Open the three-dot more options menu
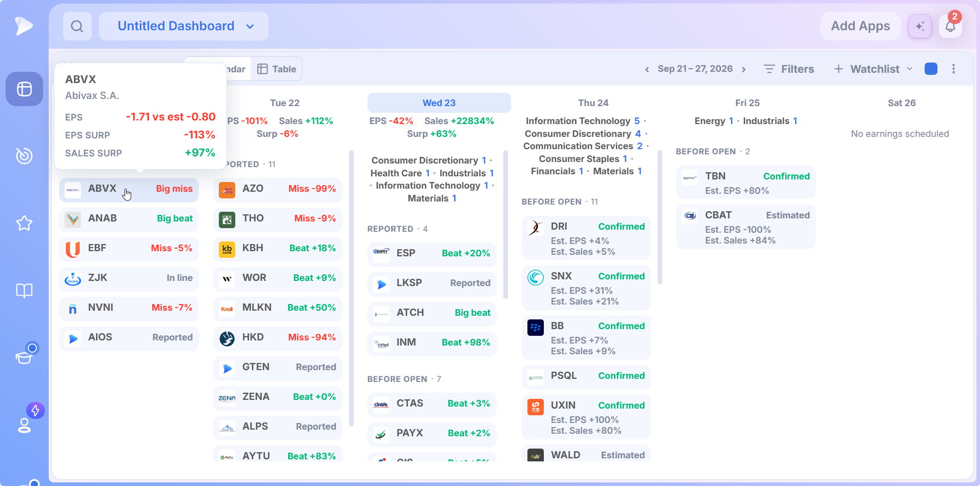The height and width of the screenshot is (486, 980). (x=953, y=69)
